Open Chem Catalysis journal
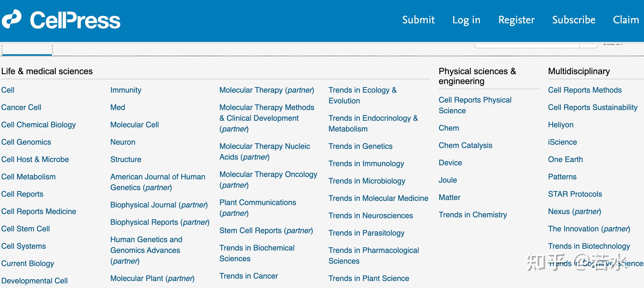644x288 pixels. [465, 146]
